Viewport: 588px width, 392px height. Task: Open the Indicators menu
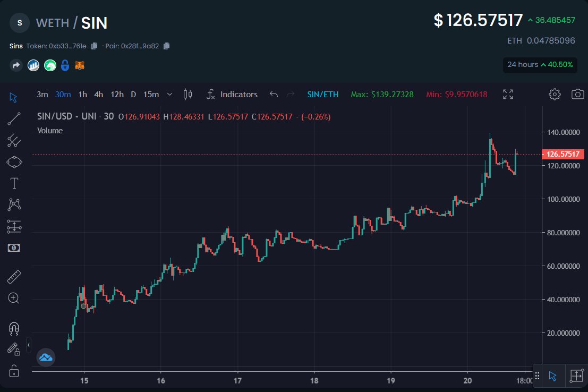[232, 95]
